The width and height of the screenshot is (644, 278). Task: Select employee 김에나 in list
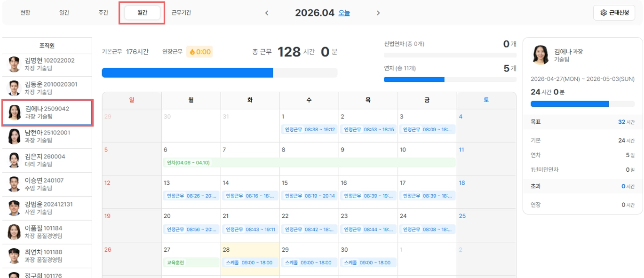pos(47,112)
